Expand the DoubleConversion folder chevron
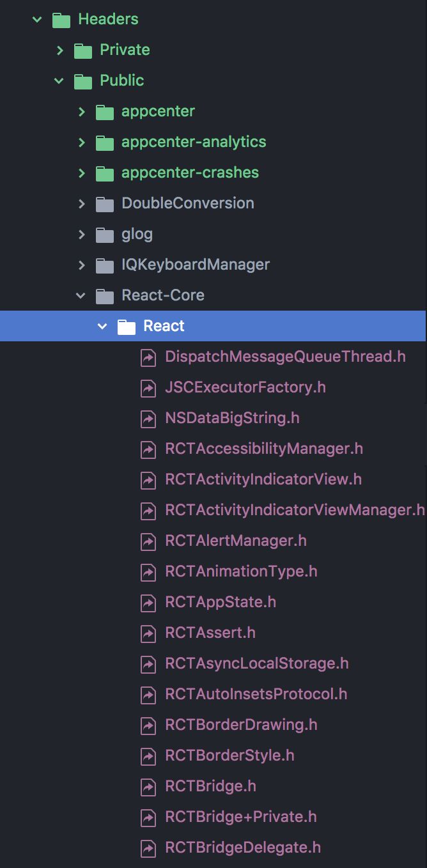427x868 pixels. coord(82,203)
